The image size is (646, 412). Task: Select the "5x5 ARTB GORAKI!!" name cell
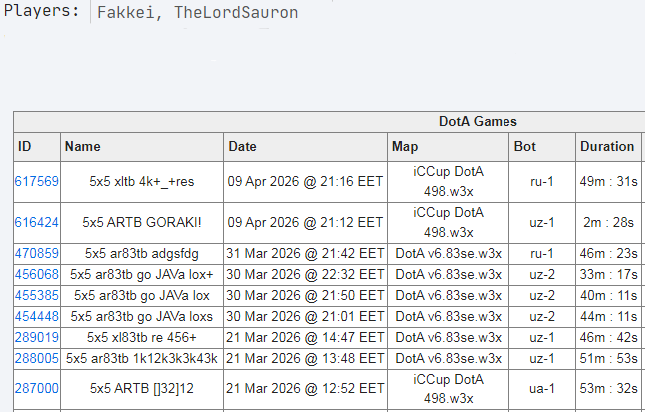coord(142,222)
